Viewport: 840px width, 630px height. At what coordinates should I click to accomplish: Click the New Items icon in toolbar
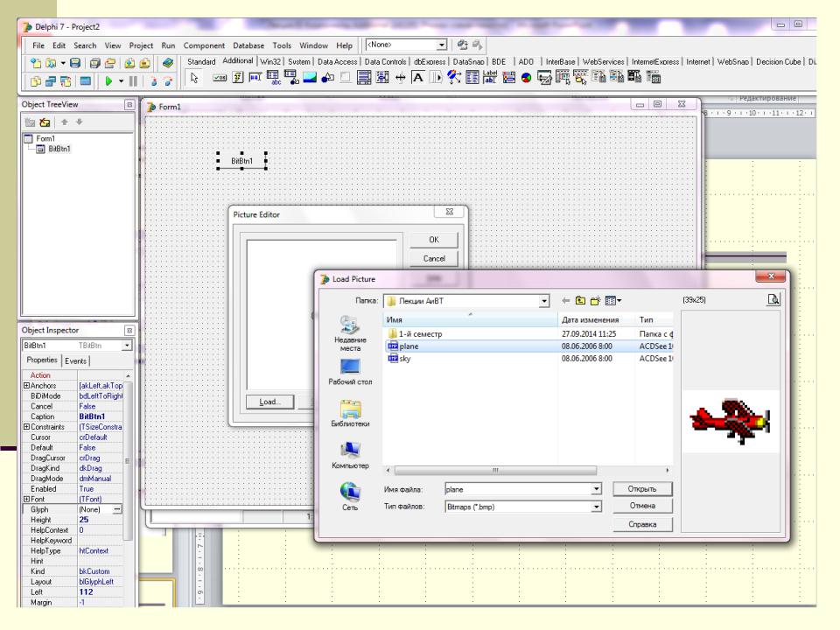[x=36, y=63]
